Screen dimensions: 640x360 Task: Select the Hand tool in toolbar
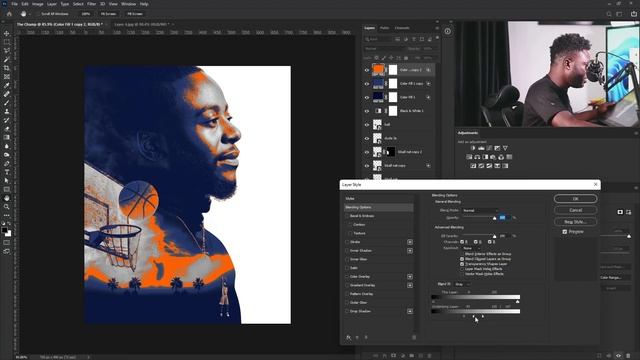click(7, 198)
